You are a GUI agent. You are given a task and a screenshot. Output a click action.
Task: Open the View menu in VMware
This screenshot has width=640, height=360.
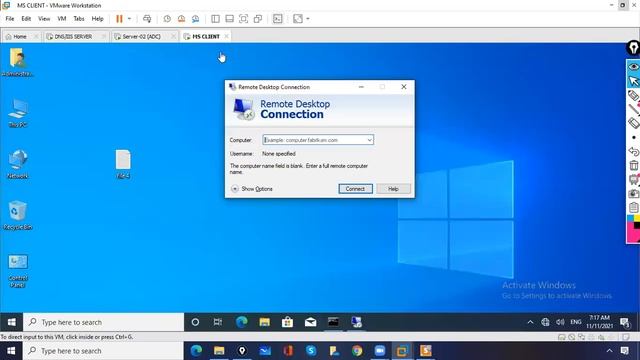coord(44,19)
